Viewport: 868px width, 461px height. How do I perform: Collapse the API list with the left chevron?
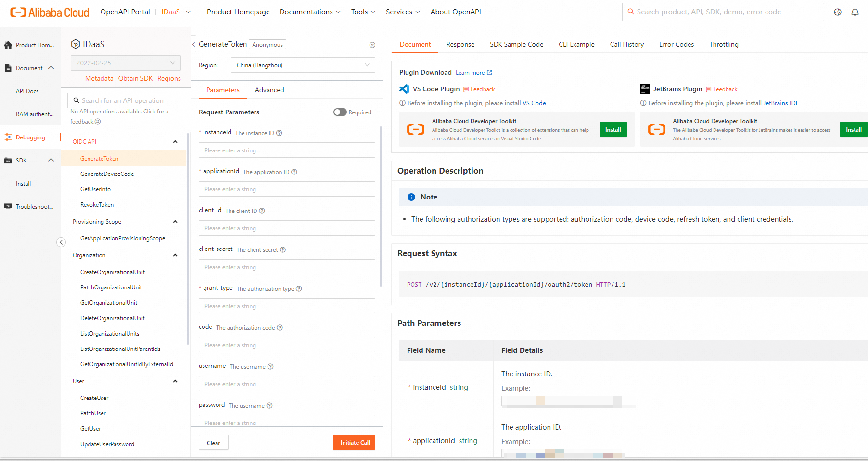pyautogui.click(x=194, y=44)
